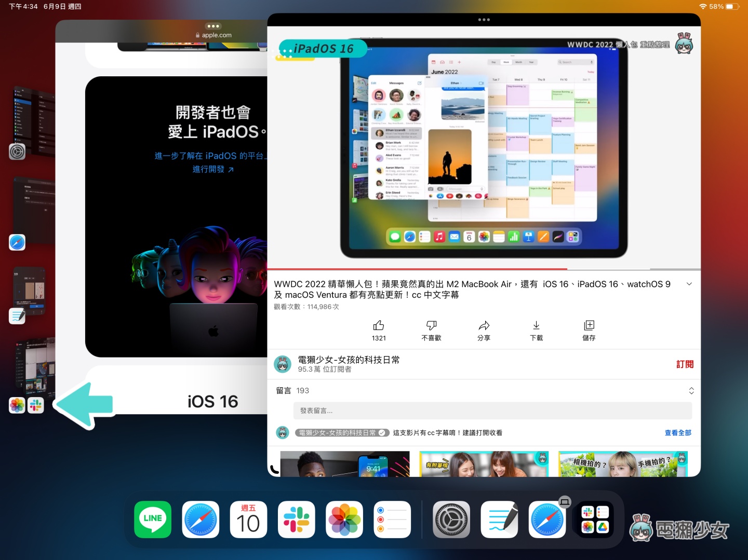The height and width of the screenshot is (560, 748).
Task: Open Slack from the dock
Action: tap(296, 520)
